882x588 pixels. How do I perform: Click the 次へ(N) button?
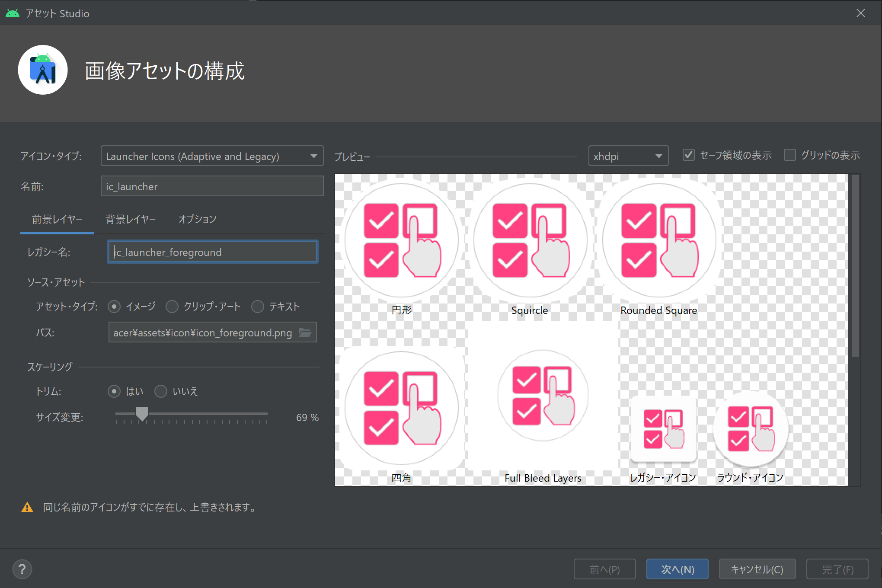(x=677, y=569)
